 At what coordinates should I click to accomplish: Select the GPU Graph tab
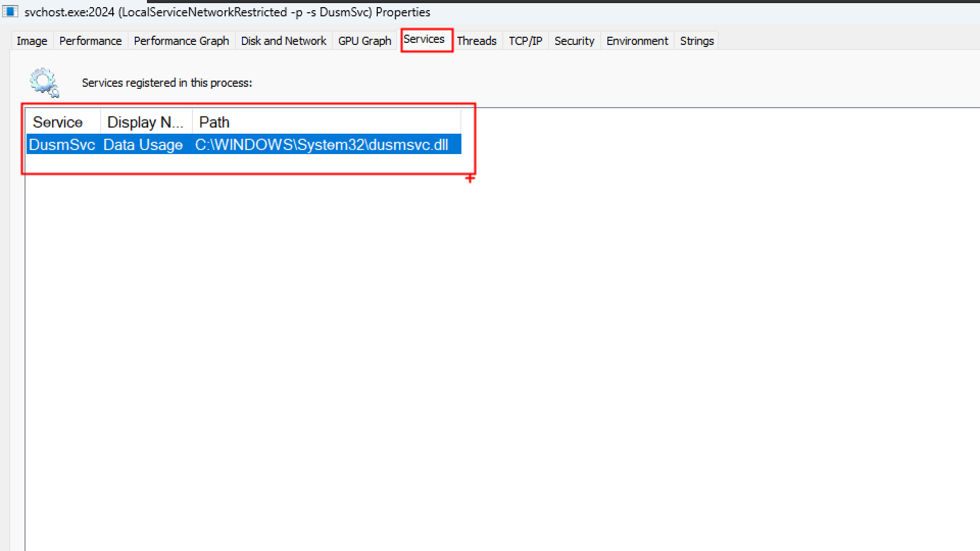[364, 41]
